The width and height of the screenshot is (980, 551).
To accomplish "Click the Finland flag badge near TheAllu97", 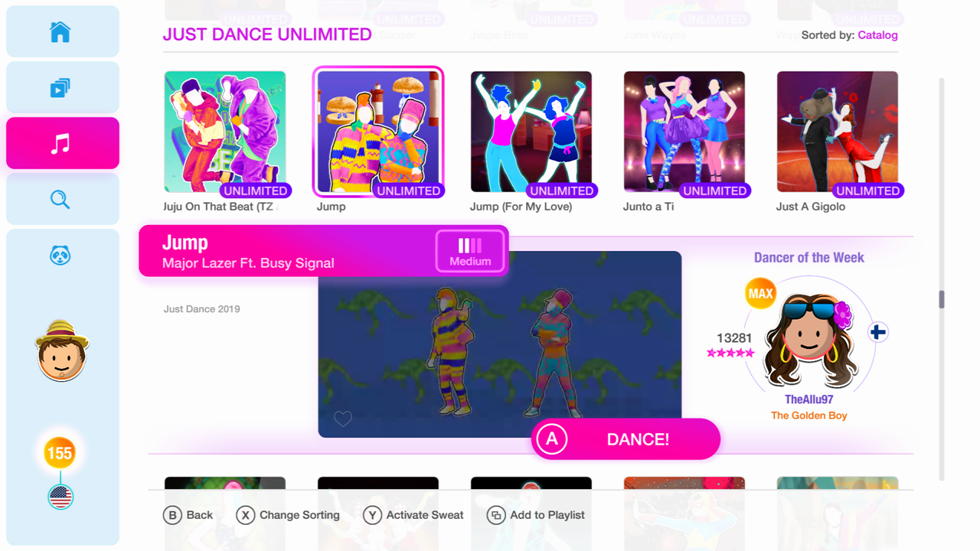I will coord(878,332).
